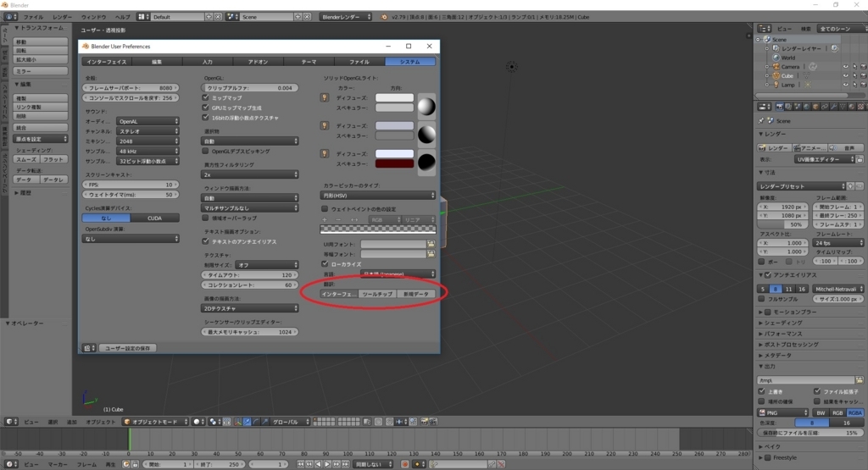
Task: Add a render preset with the plus icon
Action: point(851,186)
